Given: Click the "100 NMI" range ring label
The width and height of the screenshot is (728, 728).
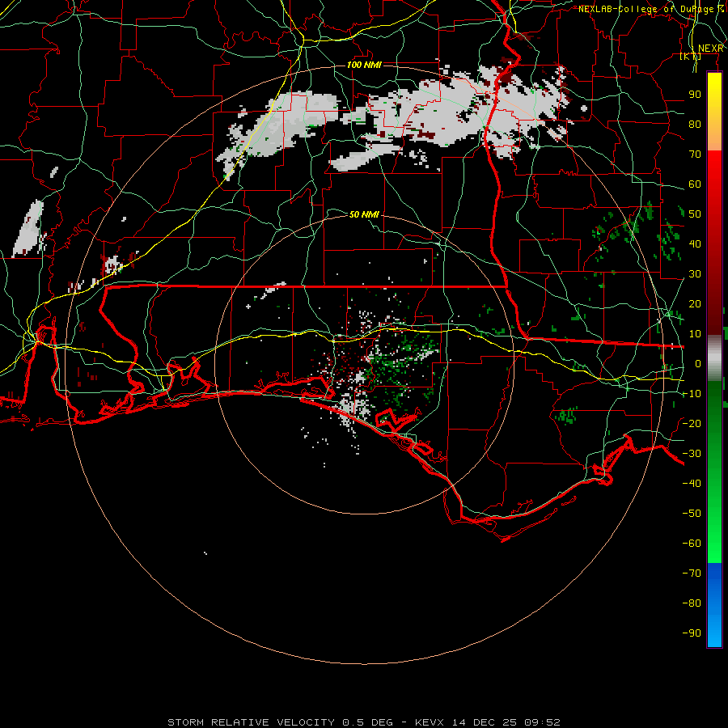Looking at the screenshot, I should click(364, 65).
